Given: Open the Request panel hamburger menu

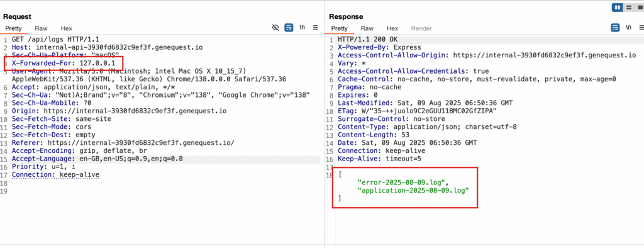Looking at the screenshot, I should point(316,28).
